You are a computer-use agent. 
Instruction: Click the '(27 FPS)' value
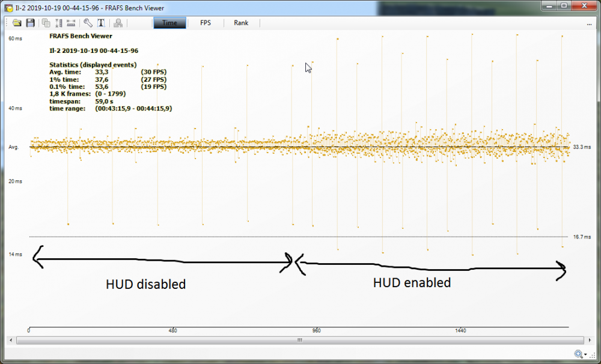pyautogui.click(x=154, y=80)
